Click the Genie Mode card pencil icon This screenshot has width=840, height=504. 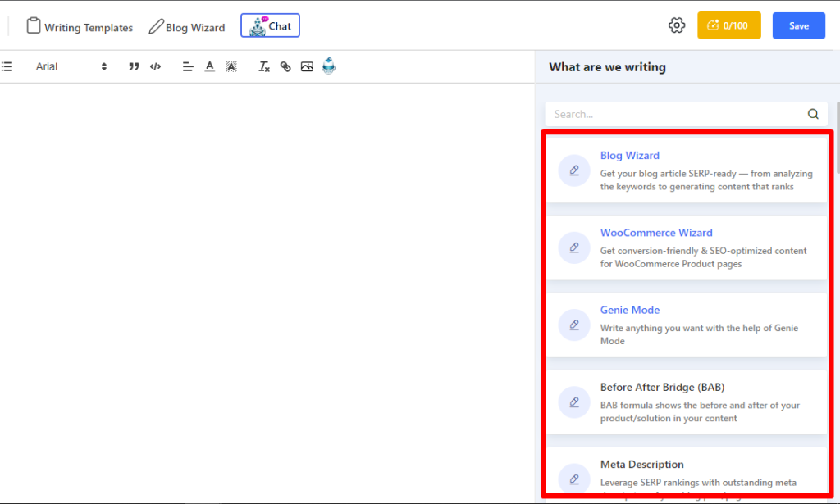(x=574, y=325)
